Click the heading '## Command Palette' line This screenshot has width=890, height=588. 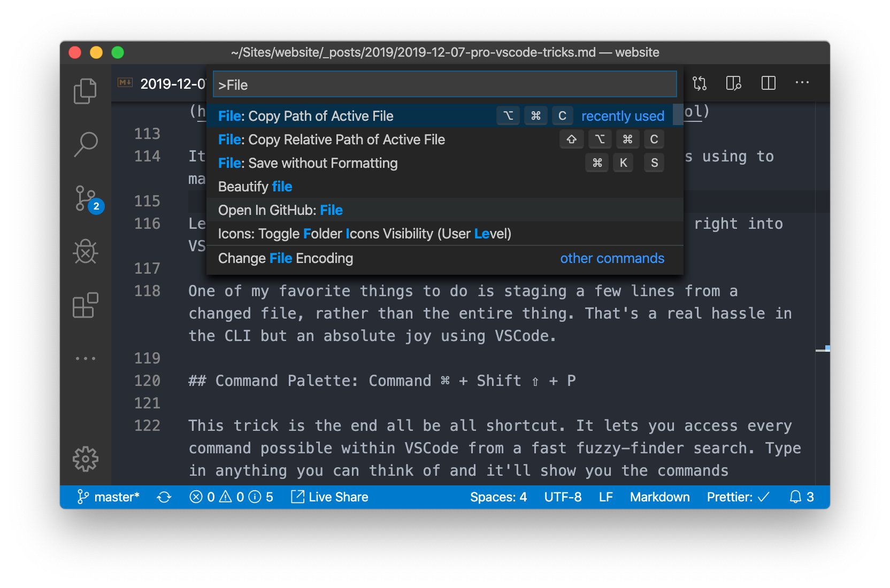[382, 381]
